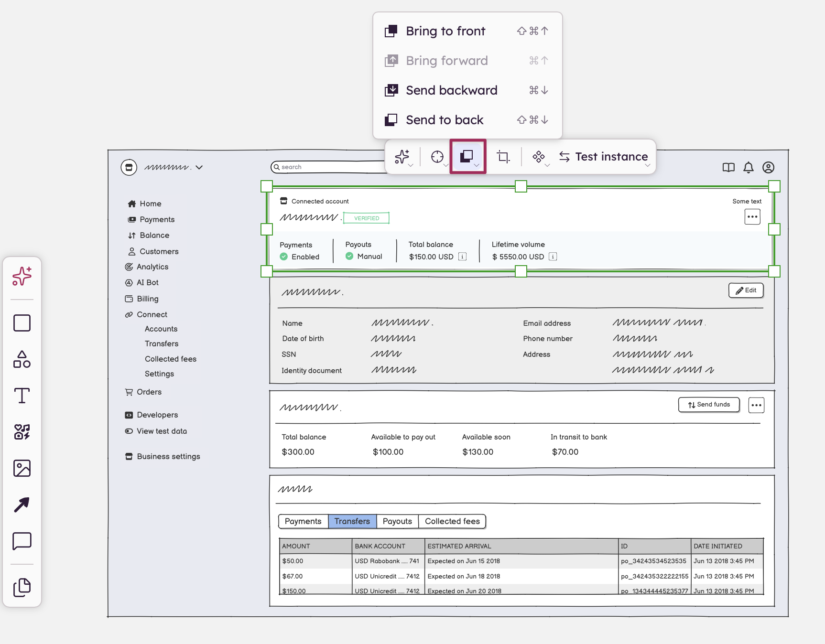Select the Comment tool
This screenshot has height=644, width=825.
coord(22,541)
